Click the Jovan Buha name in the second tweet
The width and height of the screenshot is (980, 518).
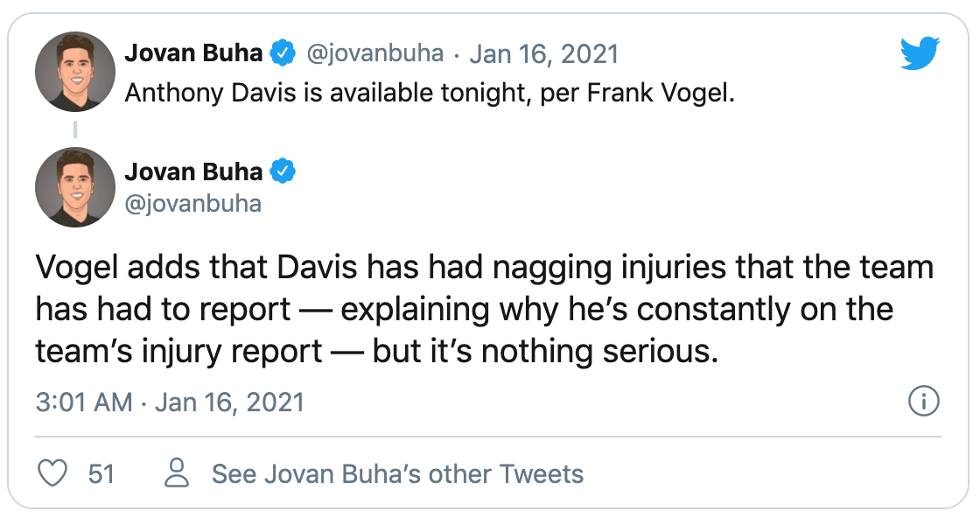pos(193,171)
